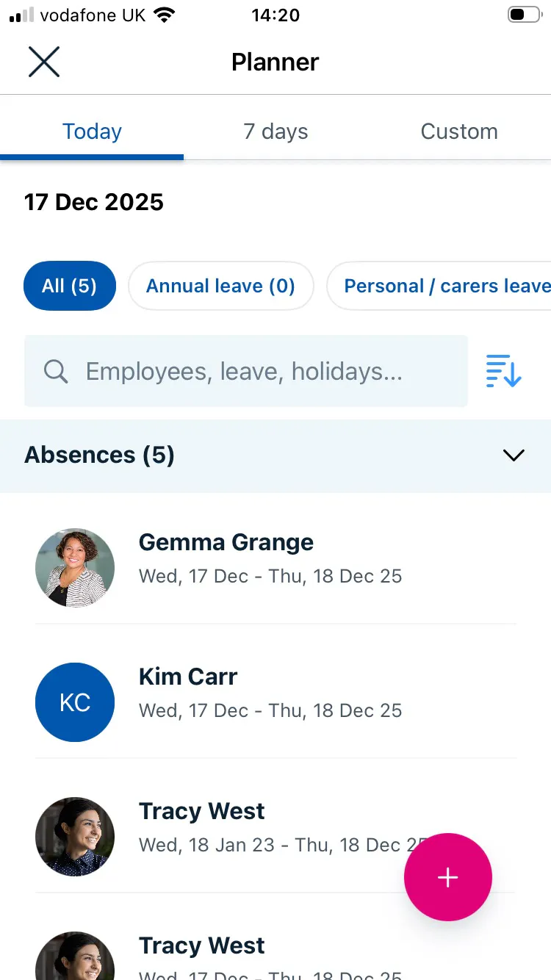Open the Custom date range tab

(x=459, y=131)
